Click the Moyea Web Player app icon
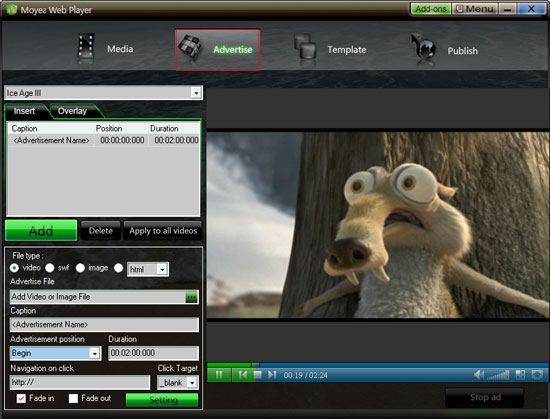This screenshot has width=550, height=419. (x=11, y=9)
